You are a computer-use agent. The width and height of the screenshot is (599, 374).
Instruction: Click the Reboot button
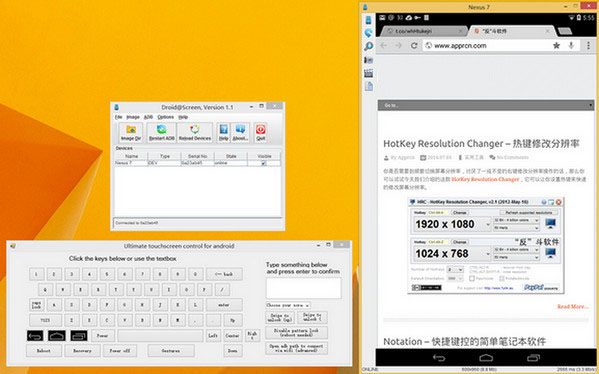click(x=44, y=350)
